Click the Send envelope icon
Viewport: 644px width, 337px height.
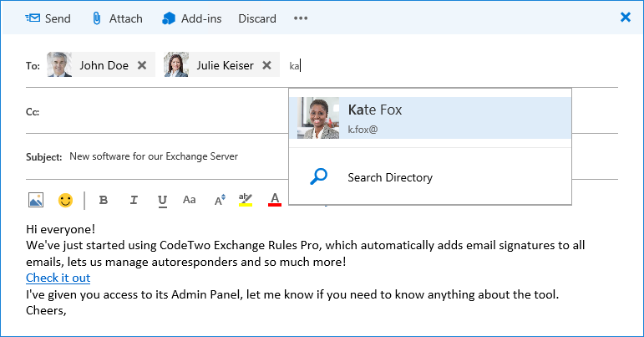[33, 18]
